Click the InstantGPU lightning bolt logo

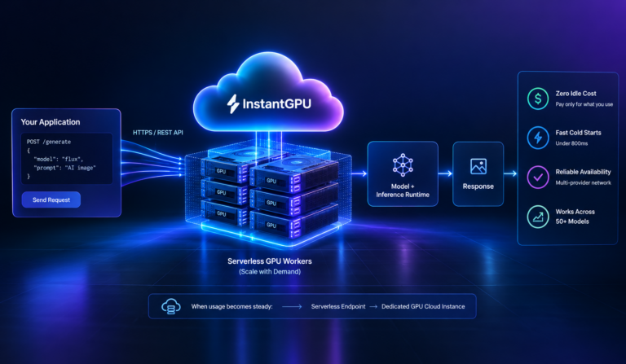point(233,104)
